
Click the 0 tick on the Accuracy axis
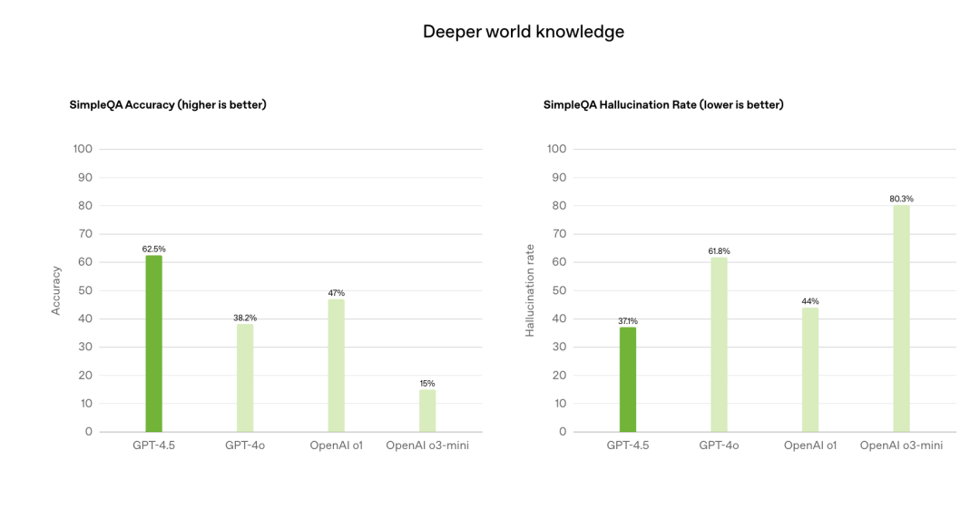click(x=89, y=431)
